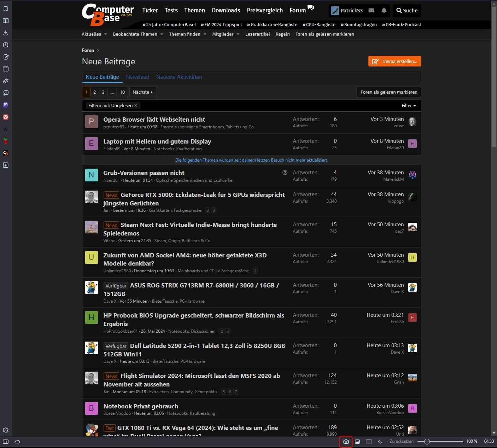
Task: Open the Translate panel icon
Action: point(6,81)
